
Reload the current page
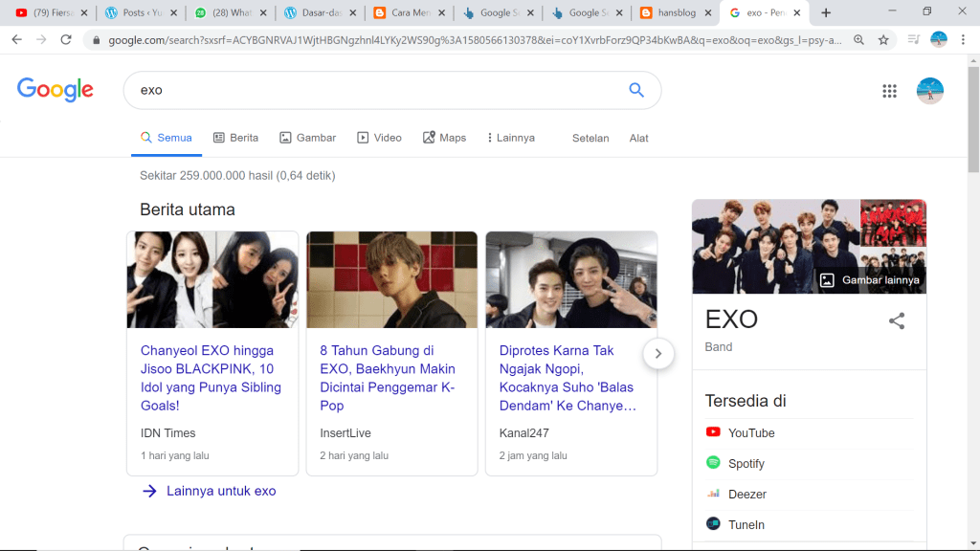click(66, 40)
